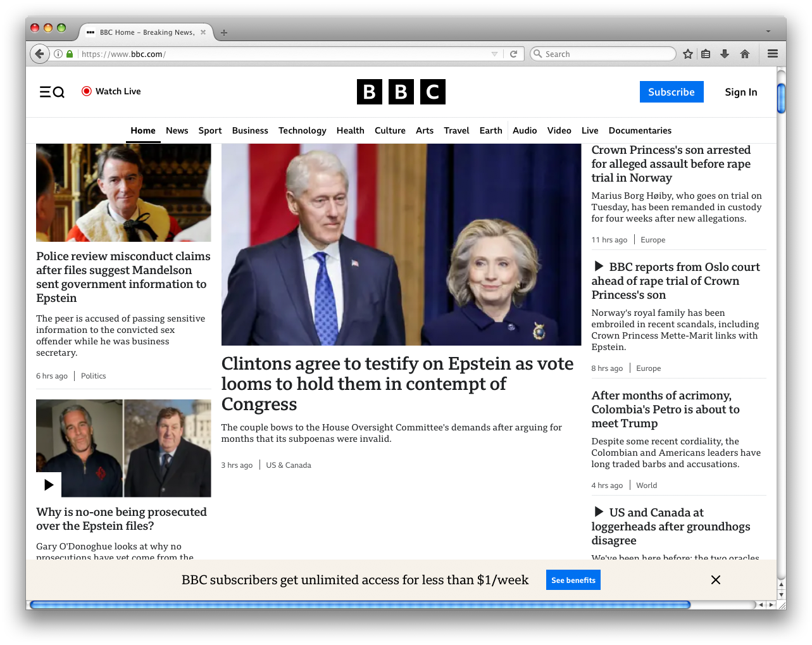Click Europe tag under Crown Princess arrest story
The image size is (812, 645).
point(653,240)
